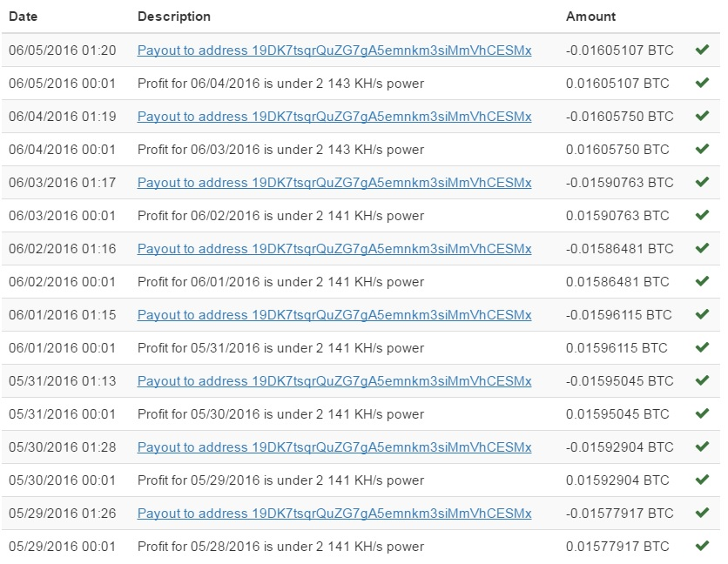Viewport: 728px width, 564px height.
Task: Open payout link dated 05/31/2016 01:13
Action: [x=334, y=381]
